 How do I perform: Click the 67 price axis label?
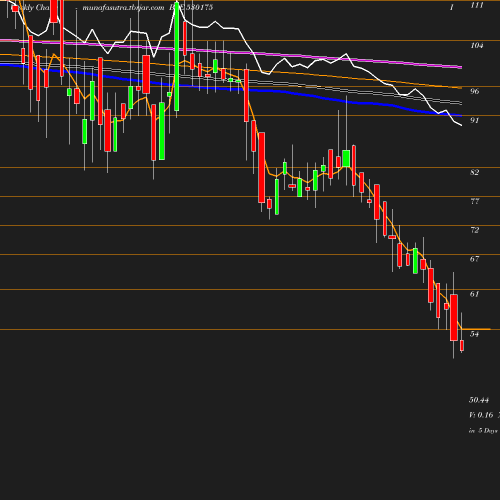tap(475, 259)
